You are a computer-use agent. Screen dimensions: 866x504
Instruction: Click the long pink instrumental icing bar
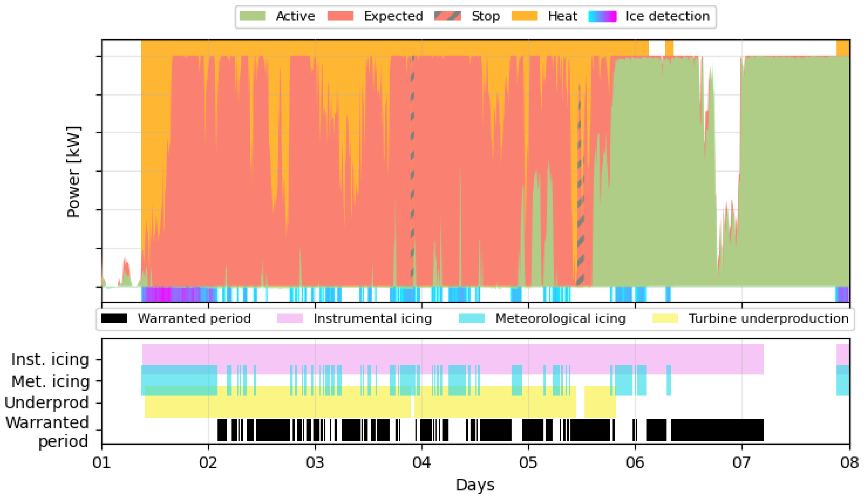pos(453,359)
